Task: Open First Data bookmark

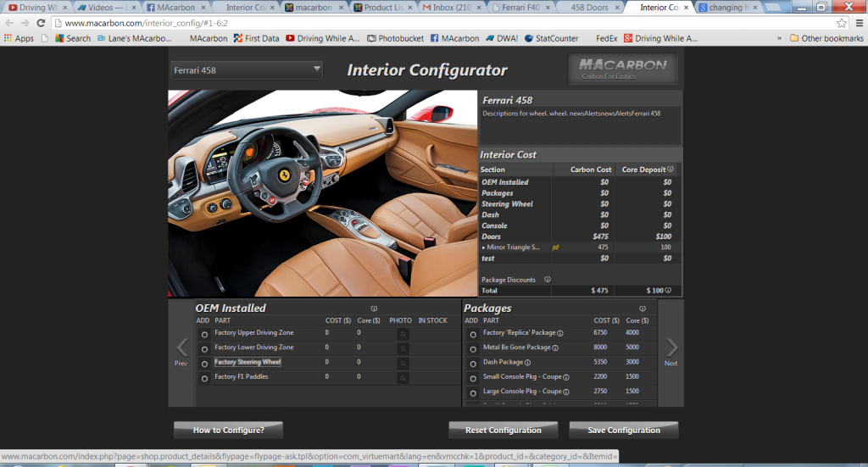Action: (x=256, y=38)
